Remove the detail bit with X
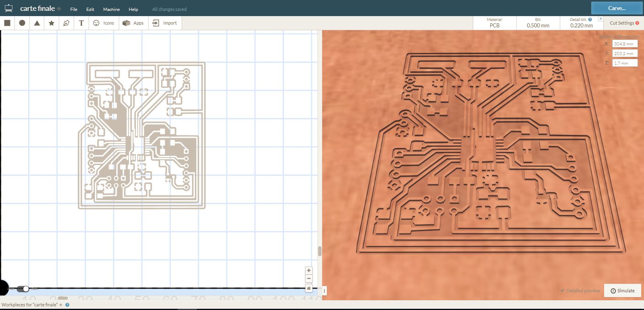Screen dimensions: 644x310 601,19
